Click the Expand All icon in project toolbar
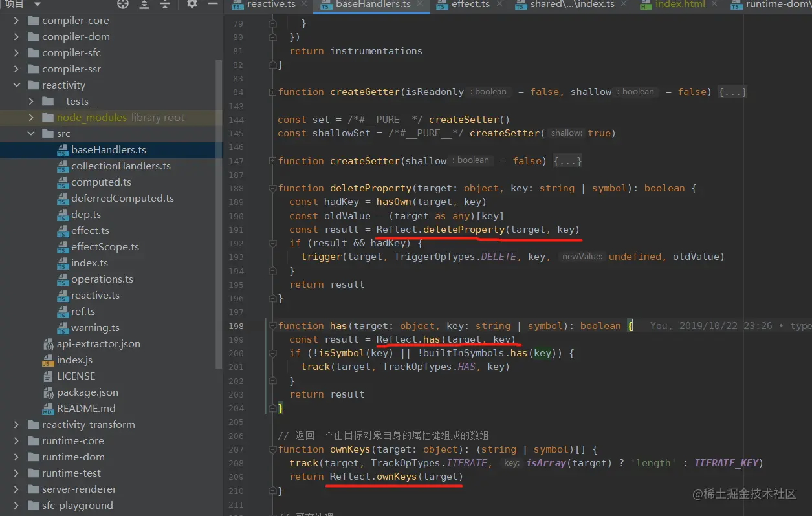Image resolution: width=812 pixels, height=516 pixels. click(144, 5)
